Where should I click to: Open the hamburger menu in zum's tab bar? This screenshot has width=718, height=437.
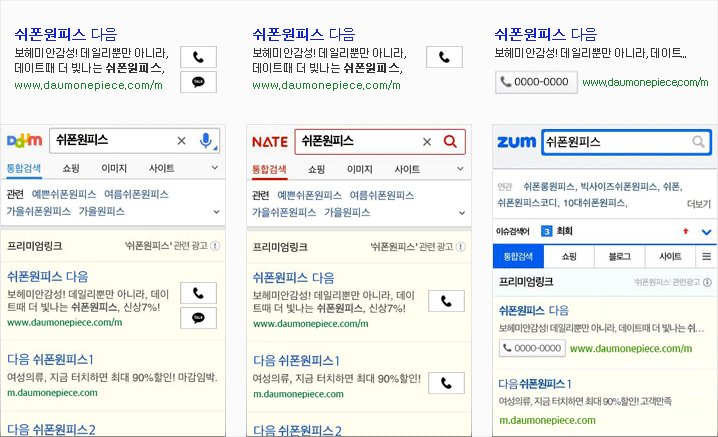(x=707, y=257)
